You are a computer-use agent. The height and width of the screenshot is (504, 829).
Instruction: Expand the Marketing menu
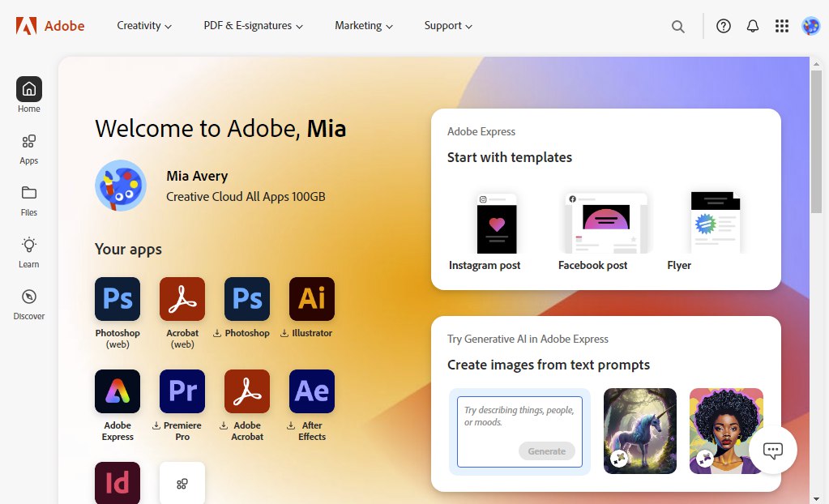click(363, 25)
